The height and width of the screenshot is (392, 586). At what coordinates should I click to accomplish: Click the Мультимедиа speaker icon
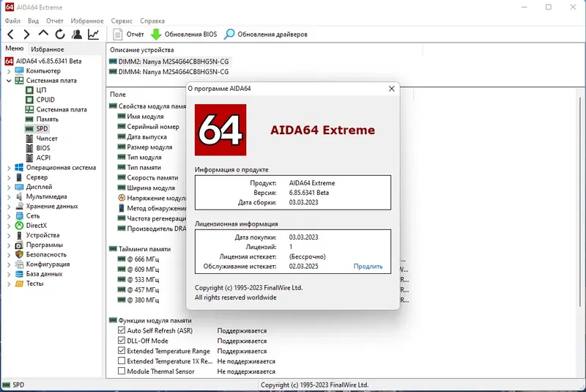(x=19, y=196)
